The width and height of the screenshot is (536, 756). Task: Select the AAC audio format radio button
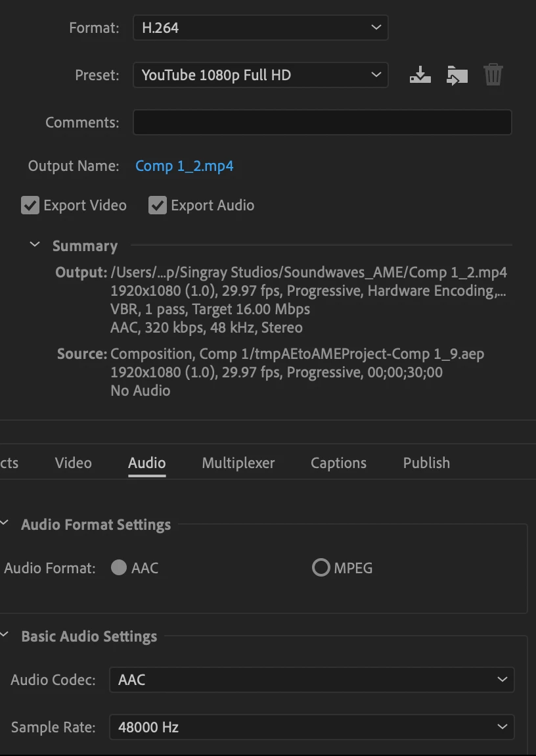(x=119, y=567)
